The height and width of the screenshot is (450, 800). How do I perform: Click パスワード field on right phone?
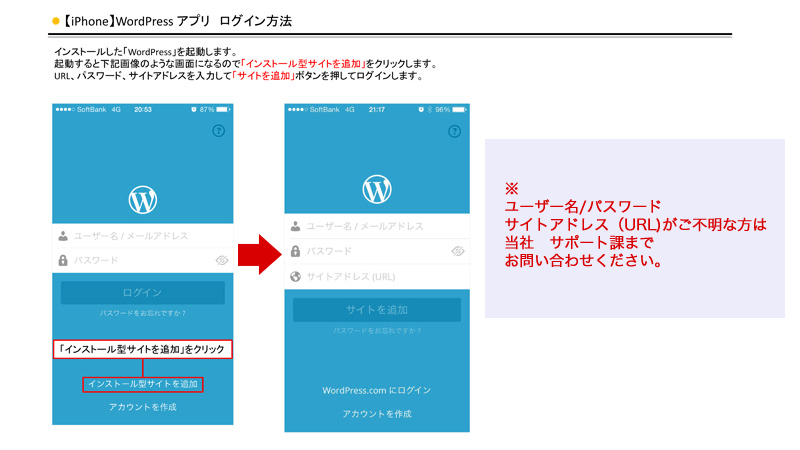[377, 251]
